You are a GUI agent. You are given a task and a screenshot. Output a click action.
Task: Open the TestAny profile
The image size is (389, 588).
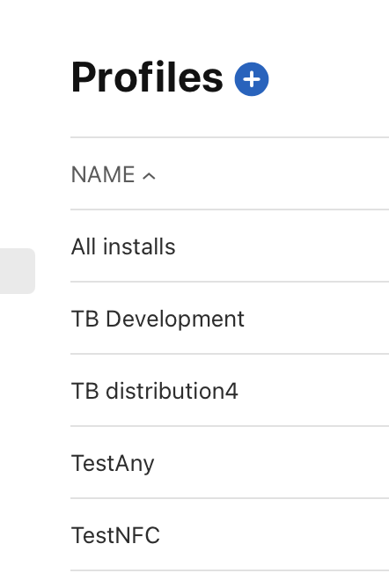[113, 464]
